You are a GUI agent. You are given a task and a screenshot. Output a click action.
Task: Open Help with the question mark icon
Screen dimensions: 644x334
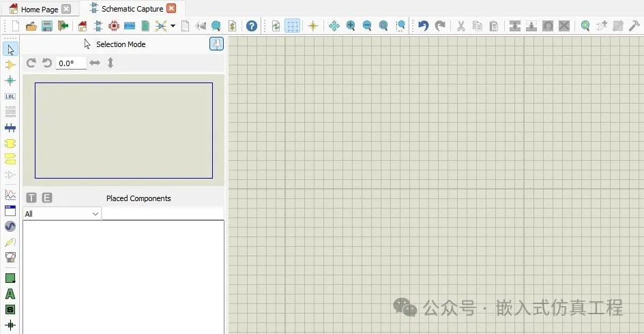click(252, 27)
